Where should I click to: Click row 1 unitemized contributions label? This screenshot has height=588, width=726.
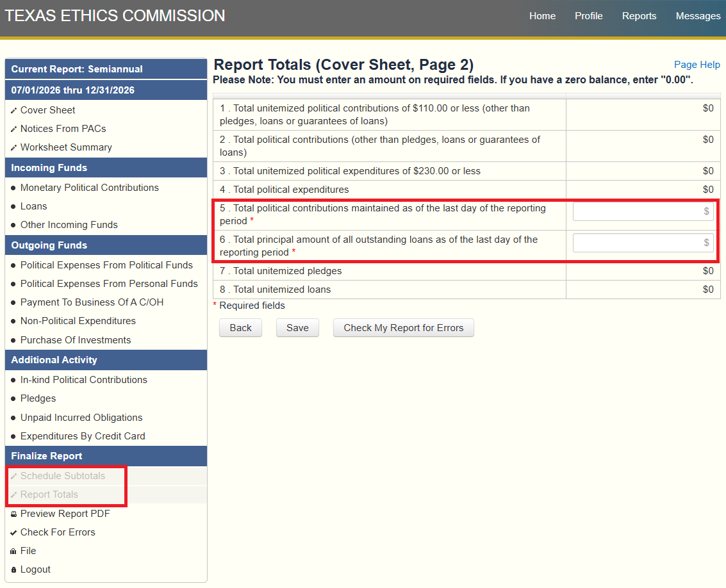pos(375,115)
